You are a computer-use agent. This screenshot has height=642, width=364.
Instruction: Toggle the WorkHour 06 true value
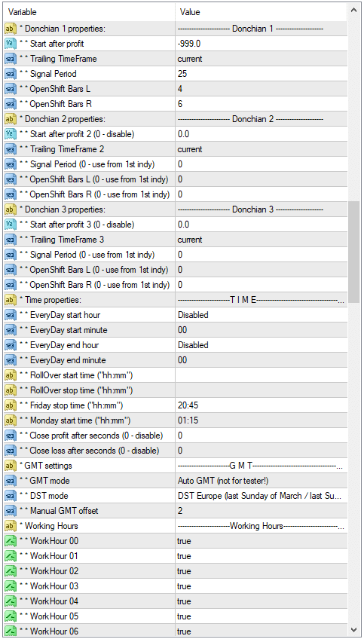(x=262, y=631)
